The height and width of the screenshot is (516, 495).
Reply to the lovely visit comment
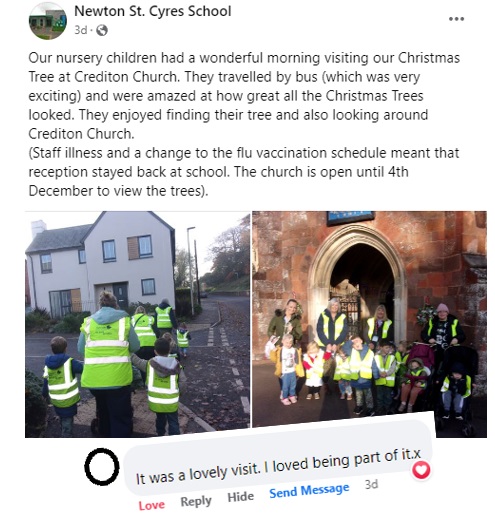coord(196,501)
